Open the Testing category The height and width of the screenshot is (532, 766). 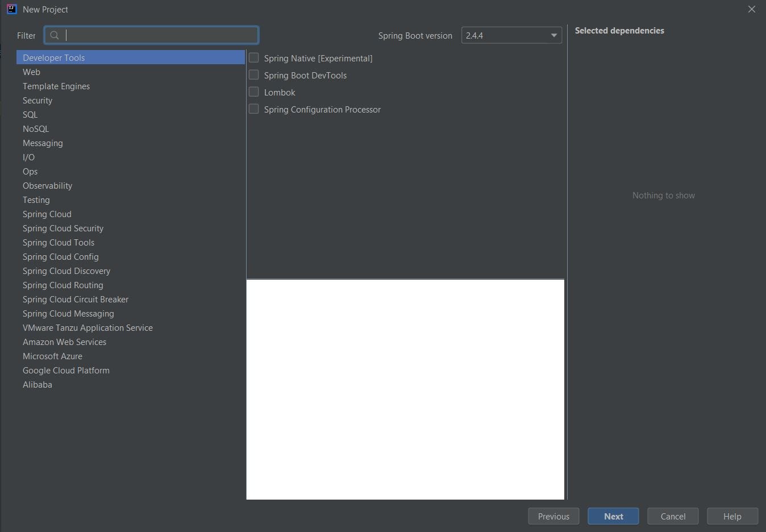point(131,199)
